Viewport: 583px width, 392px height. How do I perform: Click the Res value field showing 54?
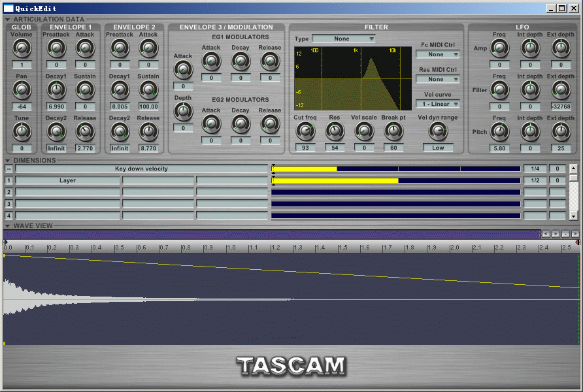click(x=335, y=148)
